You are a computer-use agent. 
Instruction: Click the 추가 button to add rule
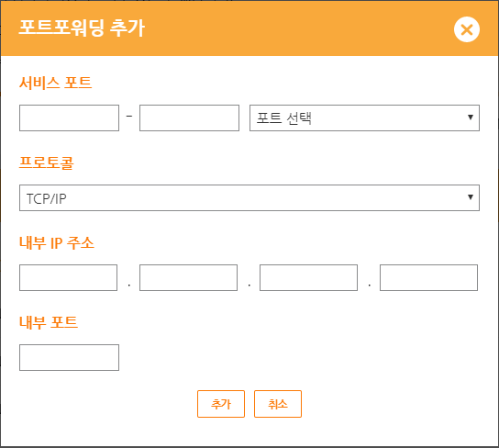click(221, 404)
